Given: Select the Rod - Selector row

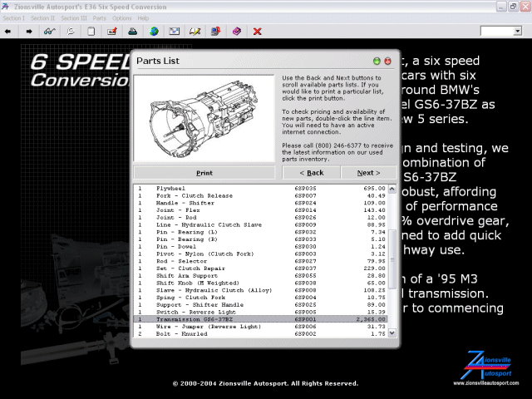Looking at the screenshot, I should point(260,261).
